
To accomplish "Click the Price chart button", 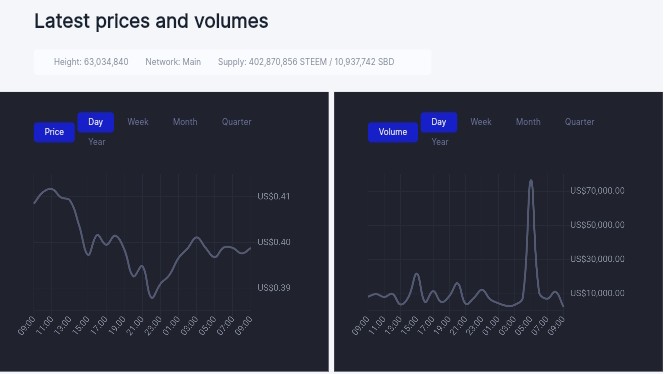I will click(54, 132).
